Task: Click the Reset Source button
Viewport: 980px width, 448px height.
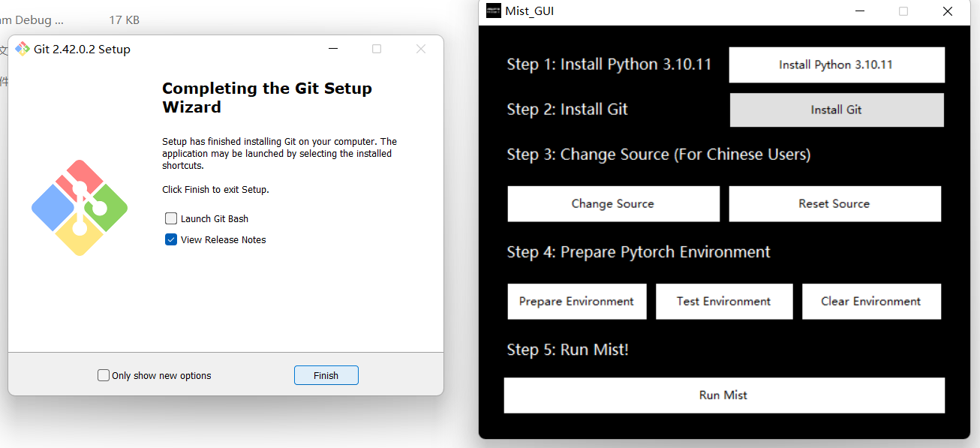Action: (834, 203)
